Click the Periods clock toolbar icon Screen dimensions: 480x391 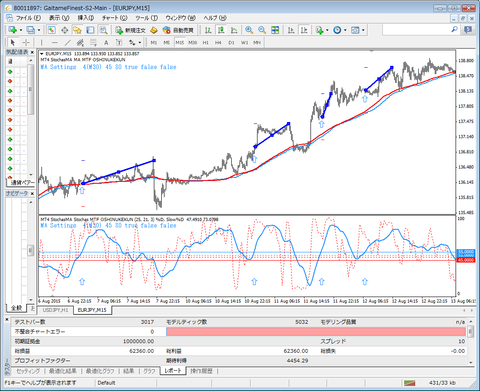tap(337, 30)
